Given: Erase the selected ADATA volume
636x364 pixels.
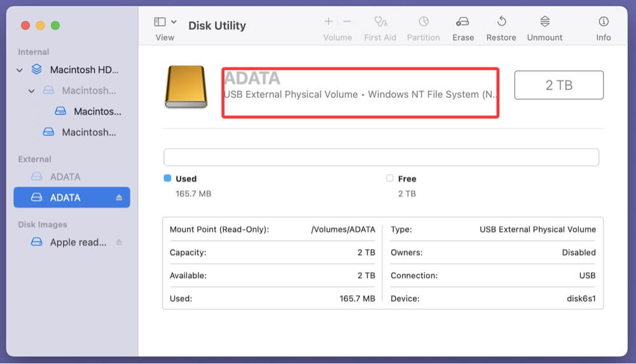Looking at the screenshot, I should (463, 29).
